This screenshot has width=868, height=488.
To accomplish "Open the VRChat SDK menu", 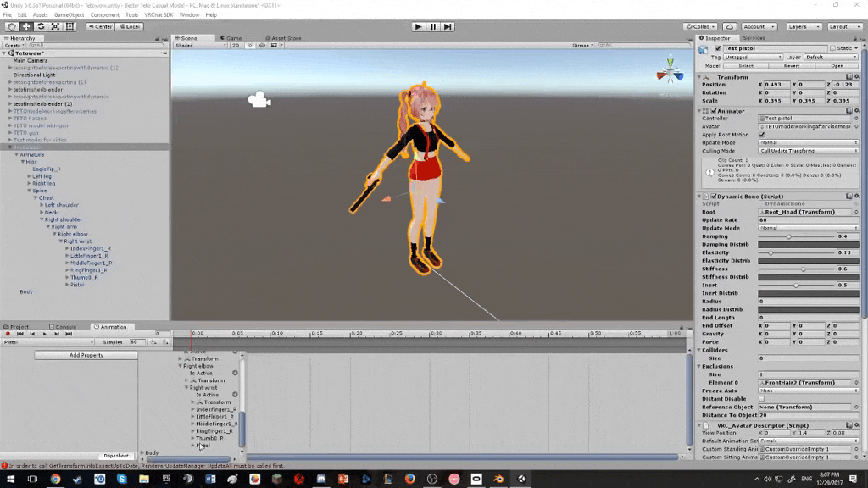I will coord(160,14).
